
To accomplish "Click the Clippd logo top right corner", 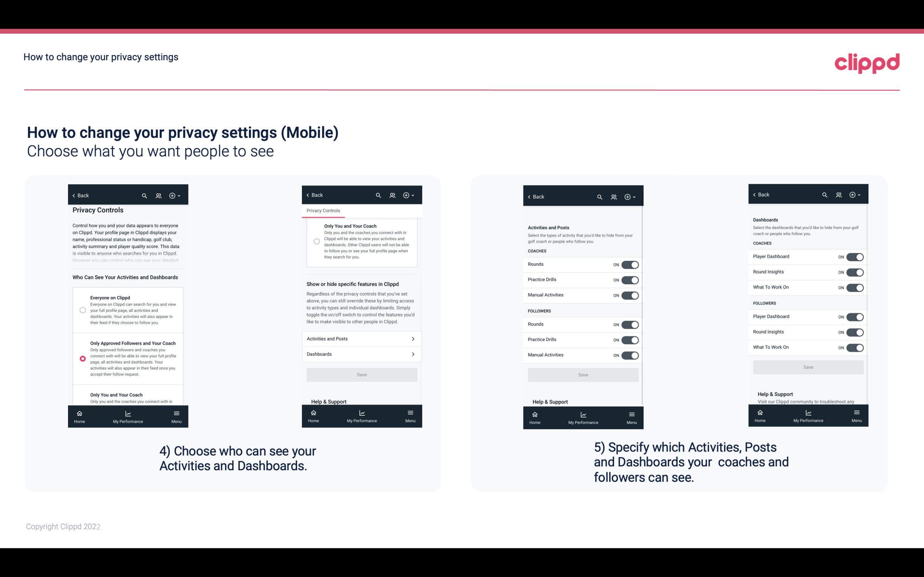I will pos(867,62).
